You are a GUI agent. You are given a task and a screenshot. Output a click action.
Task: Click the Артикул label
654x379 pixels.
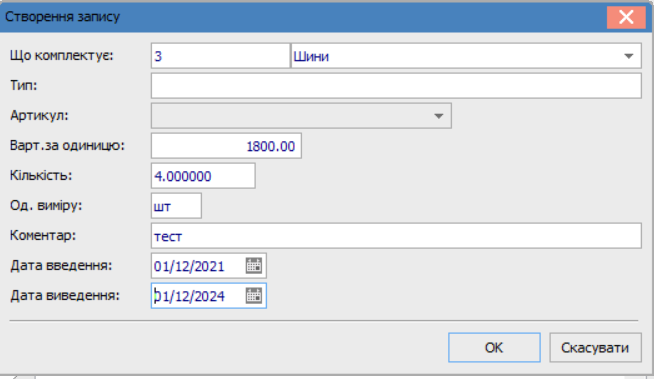39,115
